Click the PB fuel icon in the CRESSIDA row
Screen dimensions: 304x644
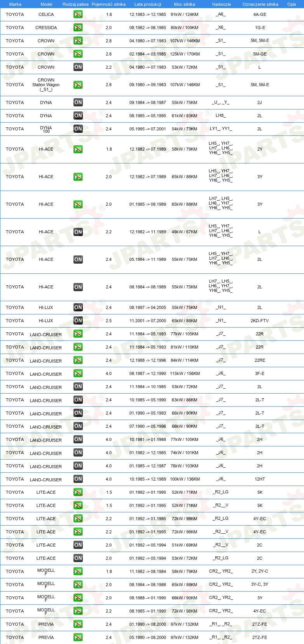click(78, 28)
